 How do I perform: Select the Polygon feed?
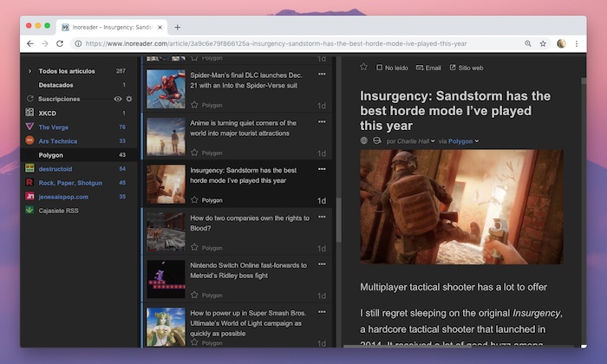tap(79, 155)
